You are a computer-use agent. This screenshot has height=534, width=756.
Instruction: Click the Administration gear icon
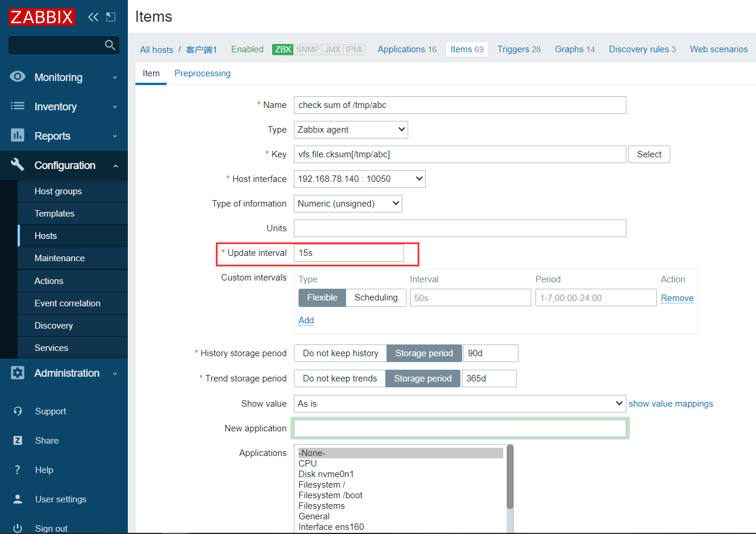pos(18,373)
